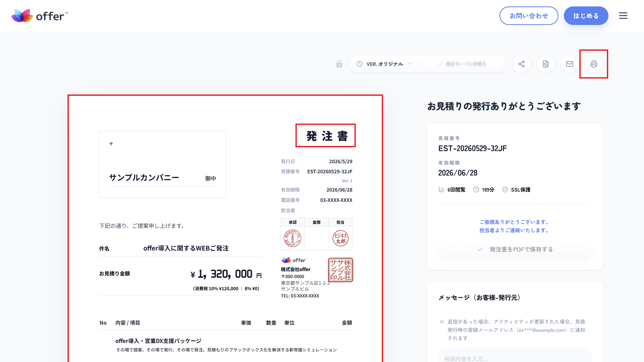Image resolution: width=644 pixels, height=362 pixels.
Task: Click the envelope mail icon button
Action: click(570, 64)
